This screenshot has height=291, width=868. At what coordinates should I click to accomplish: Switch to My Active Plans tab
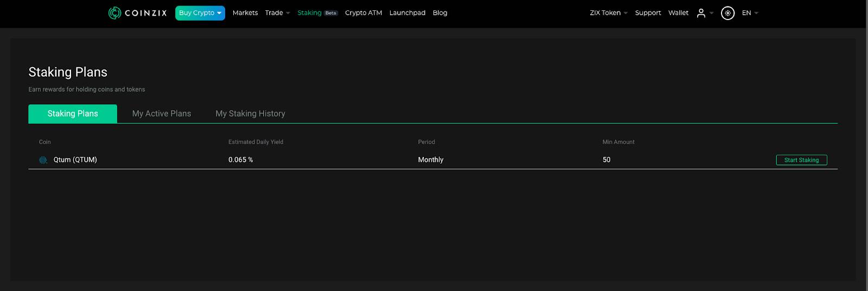coord(162,114)
